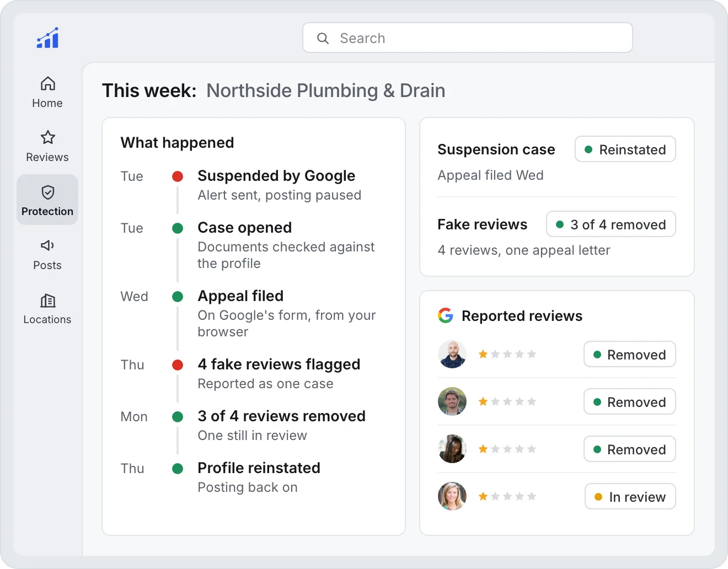The height and width of the screenshot is (569, 728).
Task: Click the magnifier icon in the search box
Action: [323, 38]
